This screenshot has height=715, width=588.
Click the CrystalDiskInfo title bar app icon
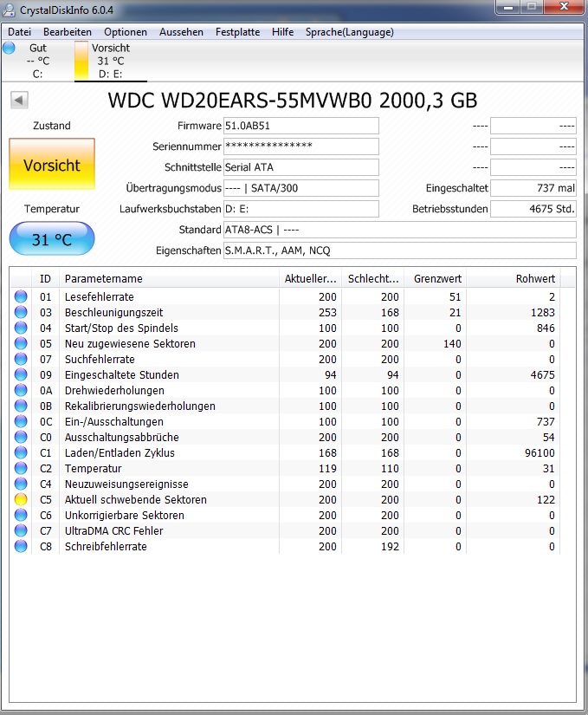click(x=8, y=10)
